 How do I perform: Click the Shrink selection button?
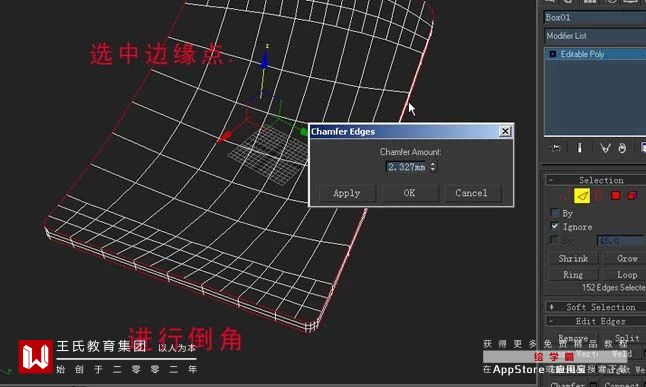coord(573,258)
